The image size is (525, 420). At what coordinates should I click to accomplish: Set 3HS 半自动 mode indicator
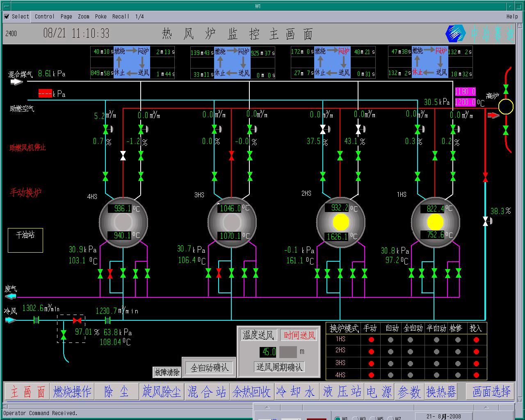tap(436, 363)
